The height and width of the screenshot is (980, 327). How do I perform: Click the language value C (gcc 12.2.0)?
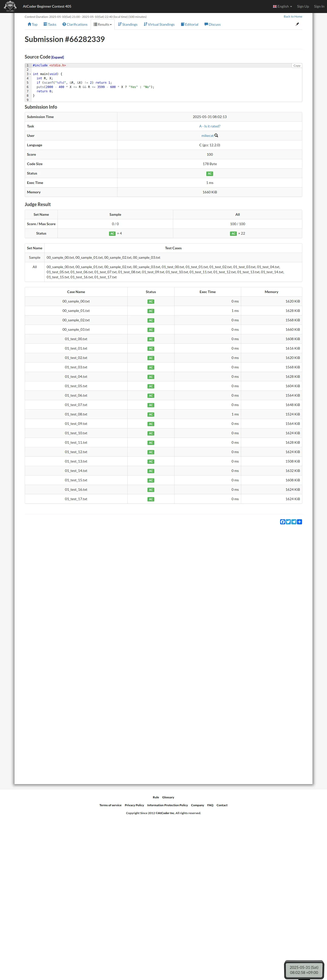click(210, 145)
